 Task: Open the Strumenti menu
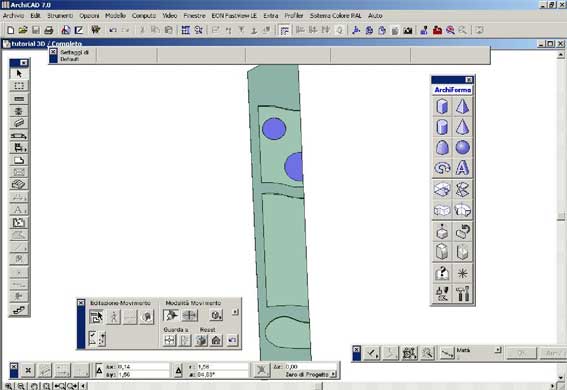60,16
